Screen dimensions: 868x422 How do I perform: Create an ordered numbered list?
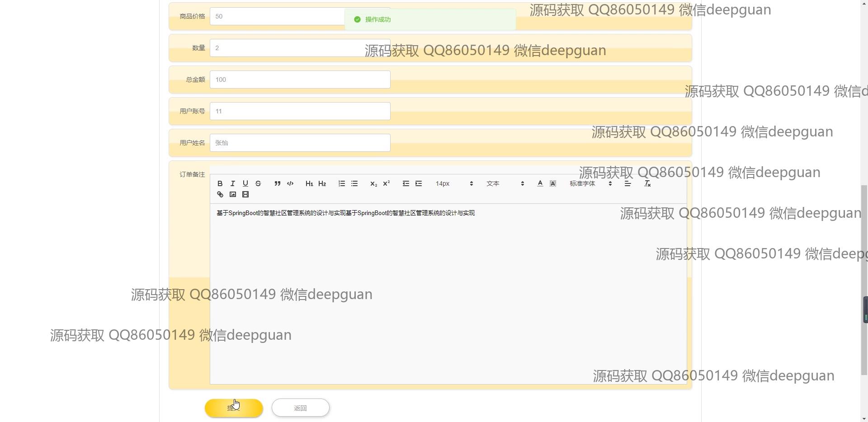(342, 183)
